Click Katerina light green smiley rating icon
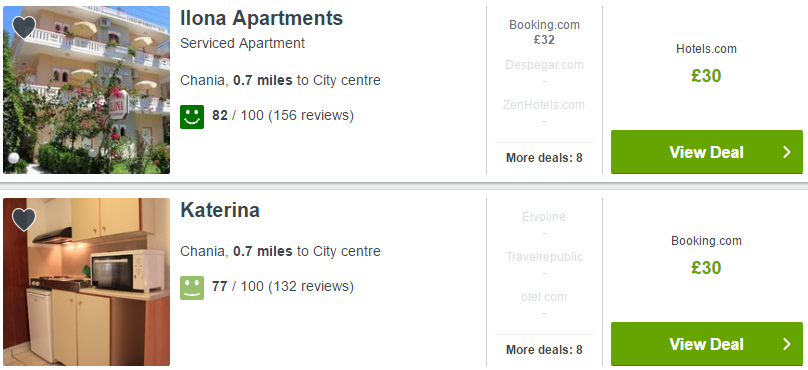The image size is (808, 370). point(192,288)
